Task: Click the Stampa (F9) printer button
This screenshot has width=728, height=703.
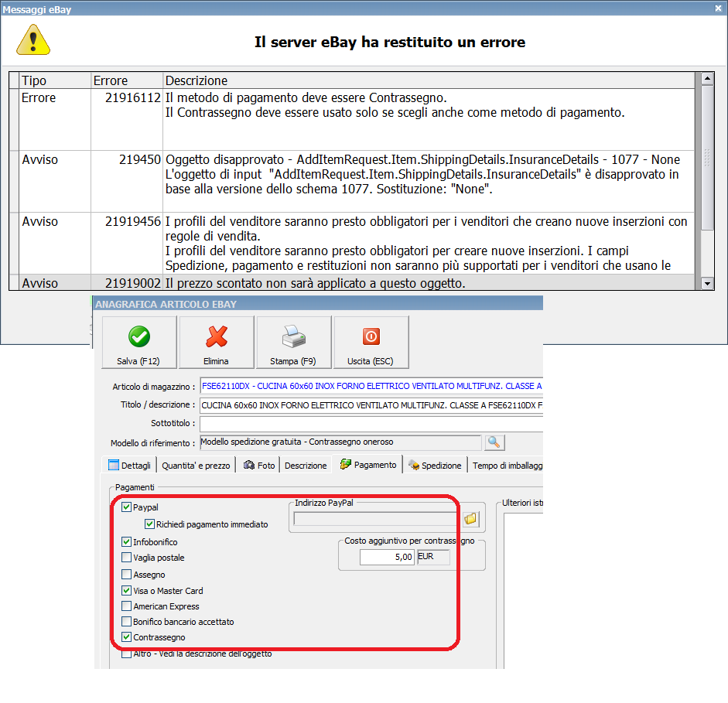Action: (293, 343)
